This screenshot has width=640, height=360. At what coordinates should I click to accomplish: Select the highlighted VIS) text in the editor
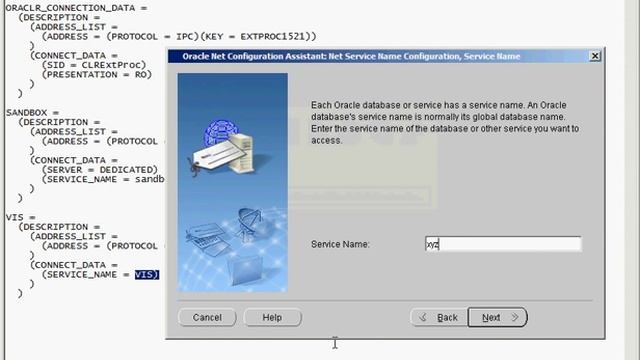point(147,274)
